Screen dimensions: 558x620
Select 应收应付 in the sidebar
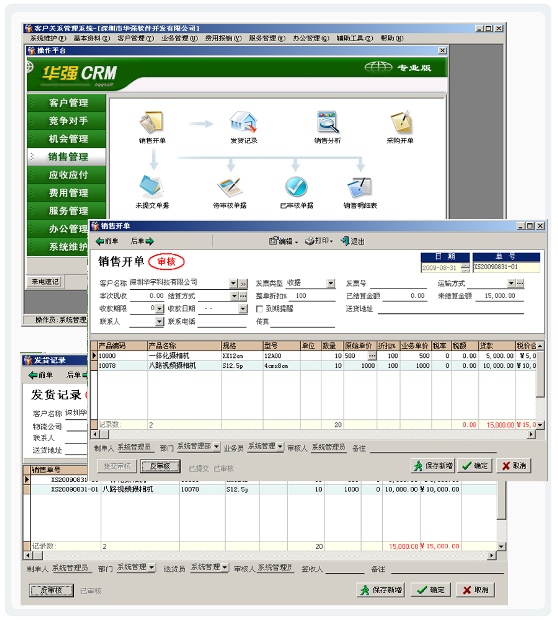[x=66, y=175]
